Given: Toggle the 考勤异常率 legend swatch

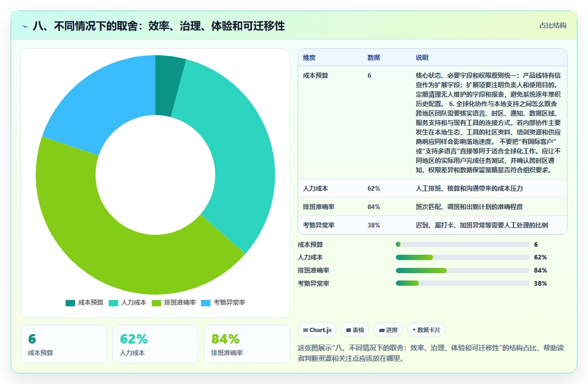Looking at the screenshot, I should 206,303.
